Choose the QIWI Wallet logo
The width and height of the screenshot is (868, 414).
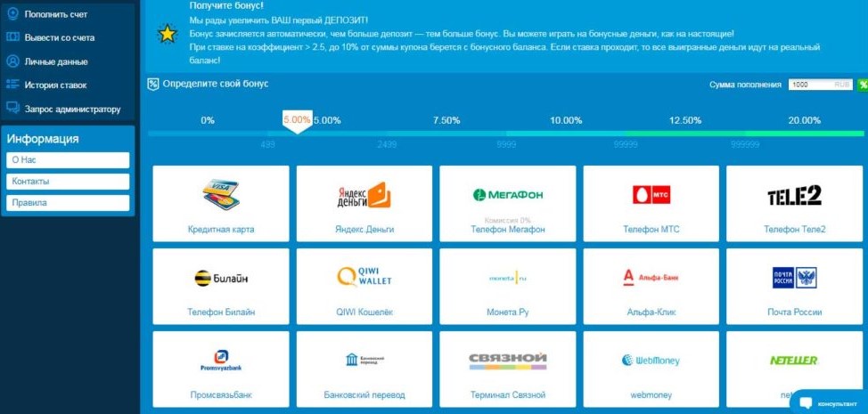[x=364, y=278]
